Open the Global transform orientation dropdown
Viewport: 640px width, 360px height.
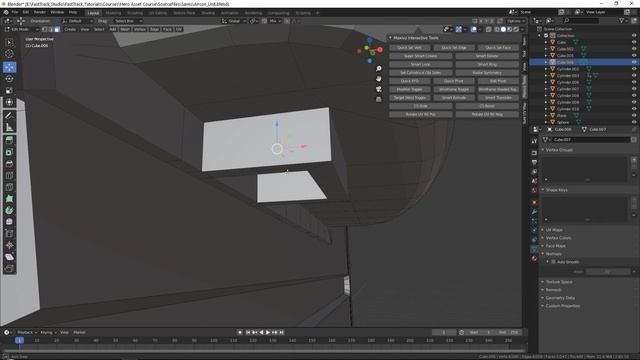click(x=234, y=21)
